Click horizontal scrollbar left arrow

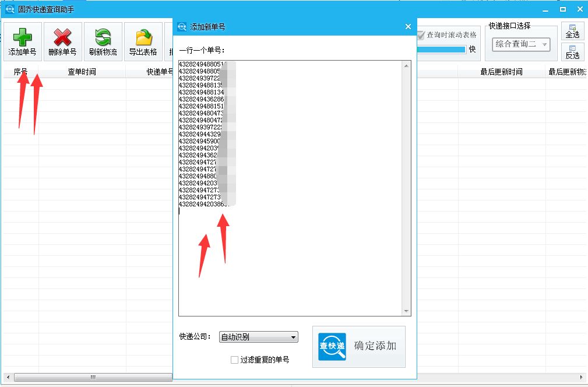(8, 377)
